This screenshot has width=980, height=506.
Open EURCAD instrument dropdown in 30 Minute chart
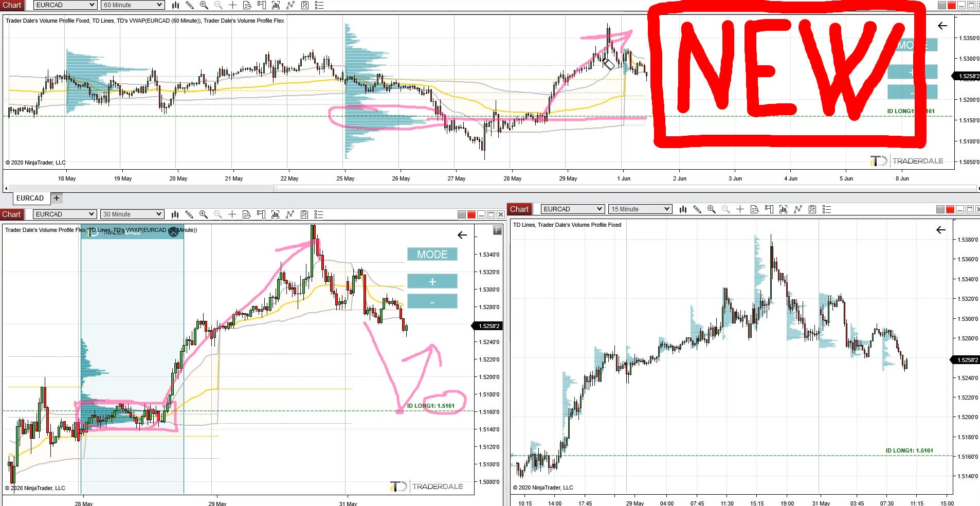click(x=65, y=214)
